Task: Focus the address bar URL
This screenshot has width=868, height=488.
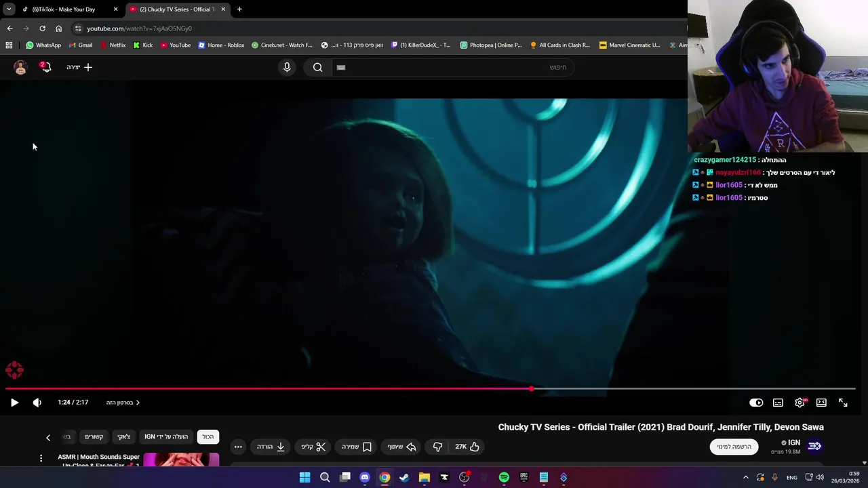Action: (x=139, y=28)
